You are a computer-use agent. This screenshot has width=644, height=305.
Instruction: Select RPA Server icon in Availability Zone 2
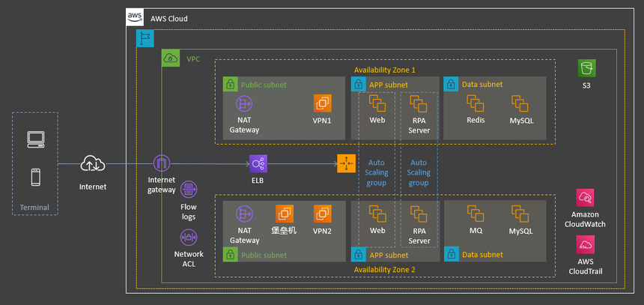coord(419,214)
